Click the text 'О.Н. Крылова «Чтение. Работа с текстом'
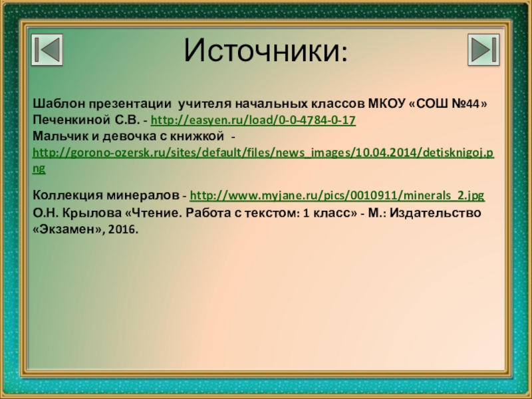 tap(166, 213)
